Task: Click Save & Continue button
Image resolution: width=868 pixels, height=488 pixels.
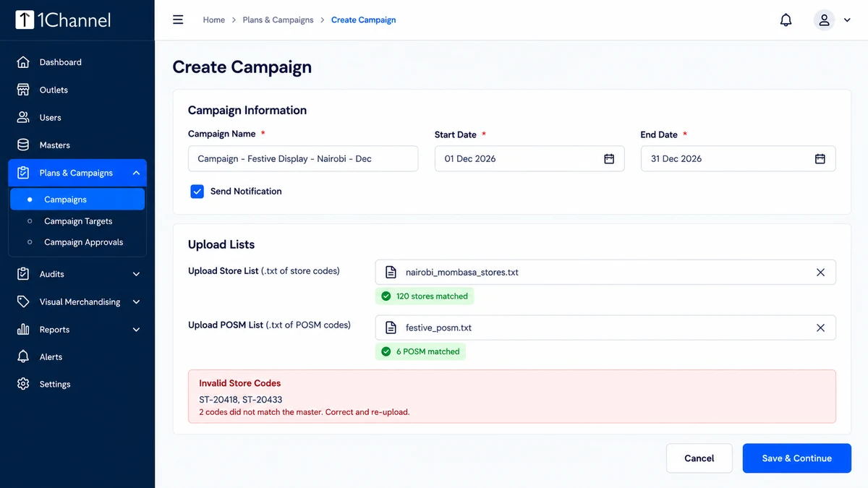Action: [x=796, y=458]
